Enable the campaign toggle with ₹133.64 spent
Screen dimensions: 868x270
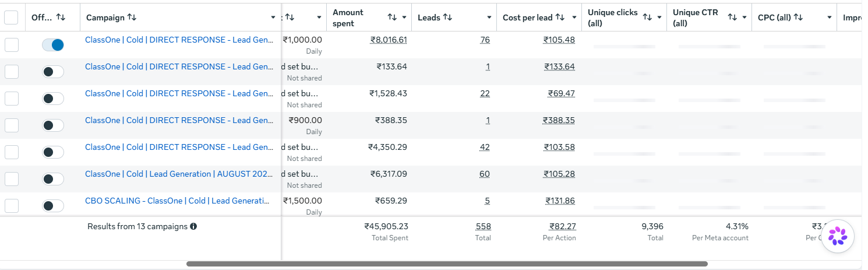tap(53, 72)
